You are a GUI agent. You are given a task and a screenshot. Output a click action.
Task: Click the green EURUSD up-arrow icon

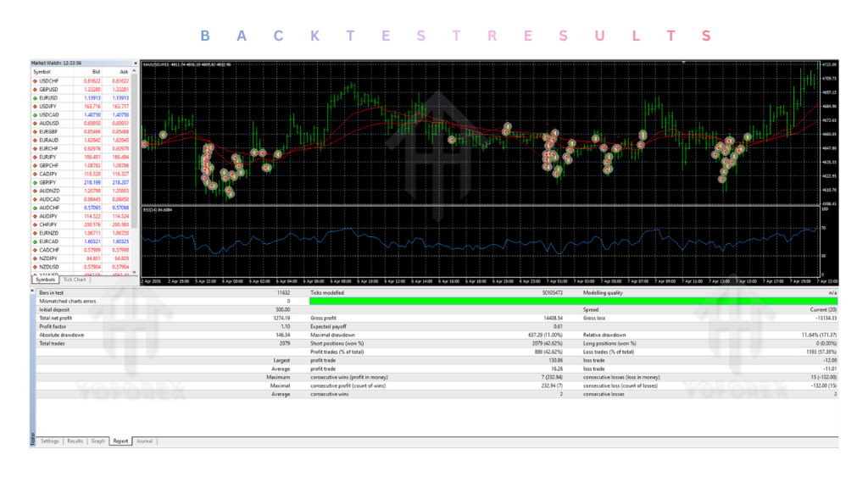[36, 98]
